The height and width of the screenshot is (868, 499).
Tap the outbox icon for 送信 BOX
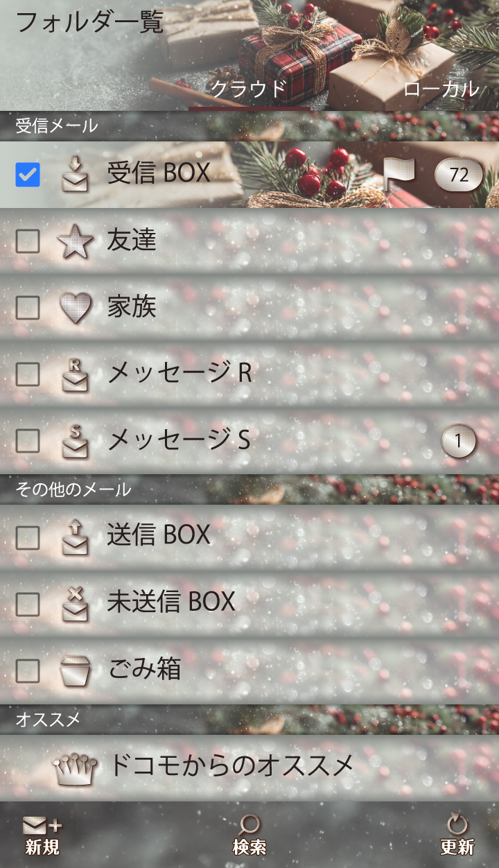pos(75,537)
